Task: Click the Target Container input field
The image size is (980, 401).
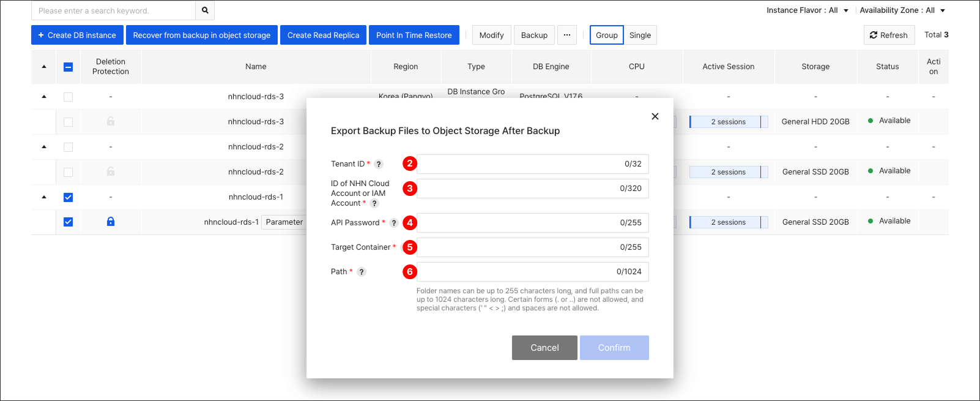Action: [x=533, y=247]
